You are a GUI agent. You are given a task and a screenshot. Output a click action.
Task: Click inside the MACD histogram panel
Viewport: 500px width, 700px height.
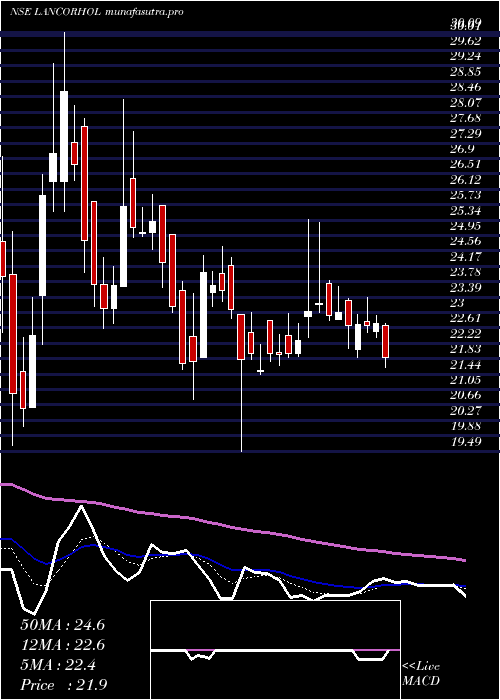[x=275, y=650]
